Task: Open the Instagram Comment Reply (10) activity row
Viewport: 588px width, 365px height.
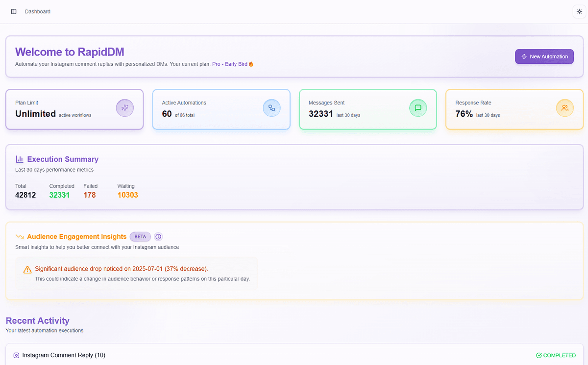Action: tap(294, 355)
